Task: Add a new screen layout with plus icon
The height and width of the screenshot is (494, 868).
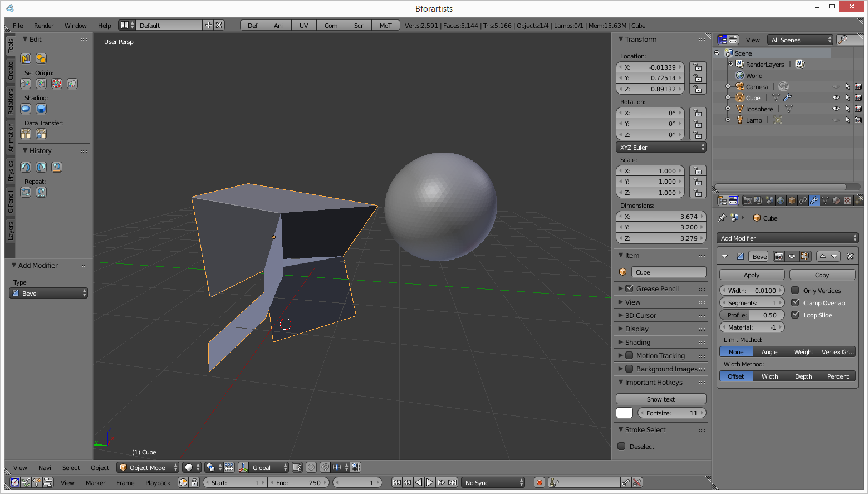Action: pos(209,25)
